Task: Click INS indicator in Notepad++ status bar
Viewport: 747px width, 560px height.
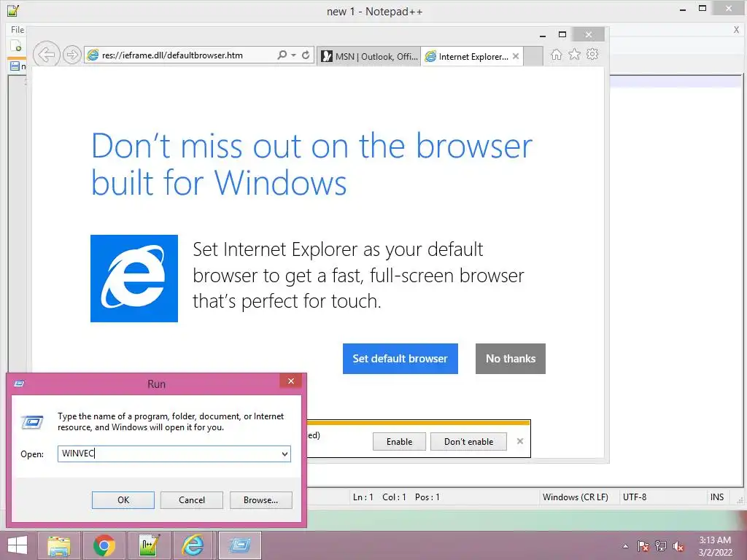Action: (x=717, y=497)
